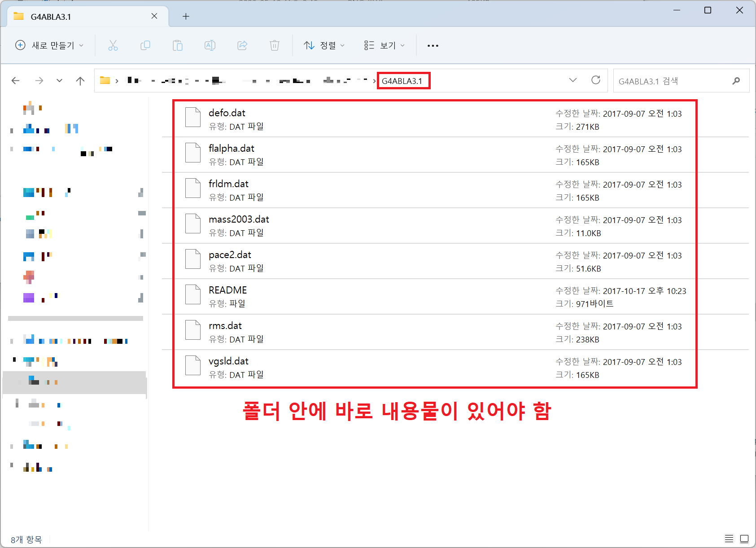
Task: Select the README file
Action: tap(228, 290)
